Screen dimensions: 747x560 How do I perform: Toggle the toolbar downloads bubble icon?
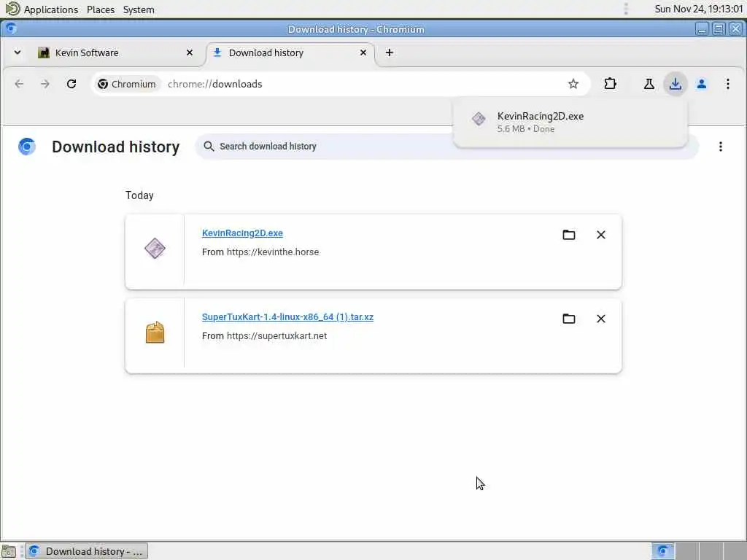[x=675, y=84]
